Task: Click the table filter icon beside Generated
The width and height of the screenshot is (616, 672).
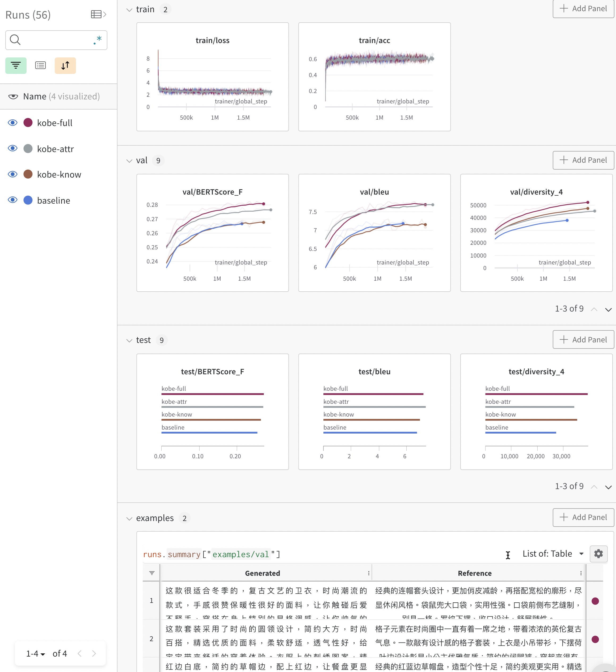Action: tap(152, 573)
